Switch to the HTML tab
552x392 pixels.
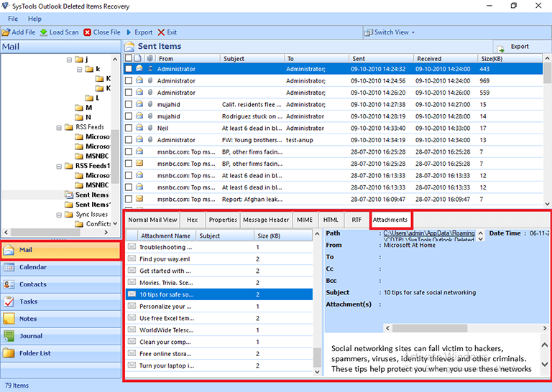[x=331, y=220]
